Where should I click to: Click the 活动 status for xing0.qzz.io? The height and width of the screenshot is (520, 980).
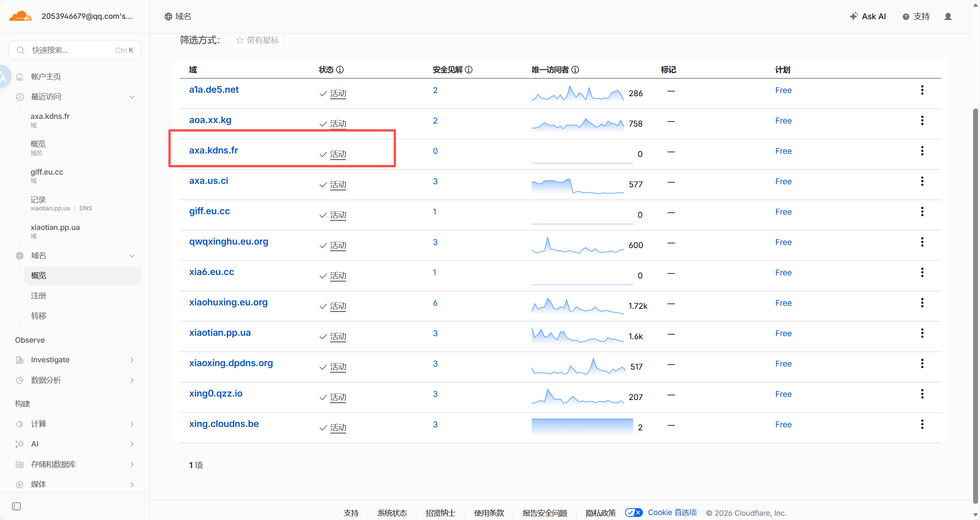click(x=338, y=397)
